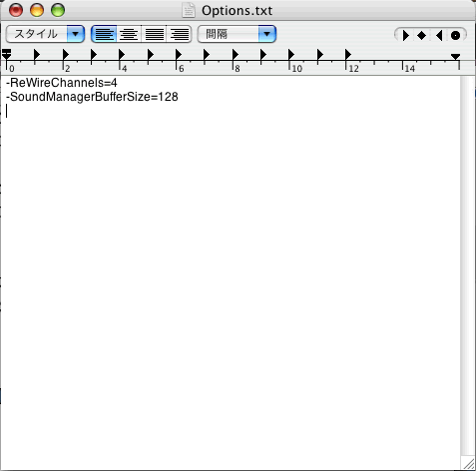This screenshot has height=471, width=476.
Task: Pick the diamond center tab stop icon
Action: [421, 35]
